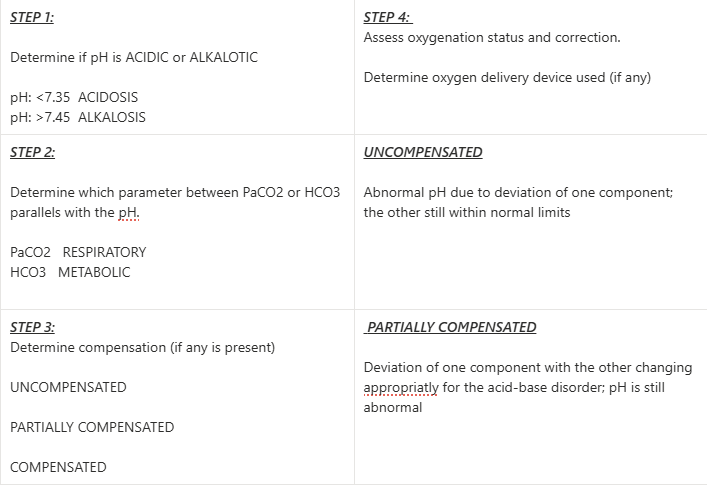Click plain UNCOMPENSATED option under Step 3
The width and height of the screenshot is (707, 485).
point(68,387)
